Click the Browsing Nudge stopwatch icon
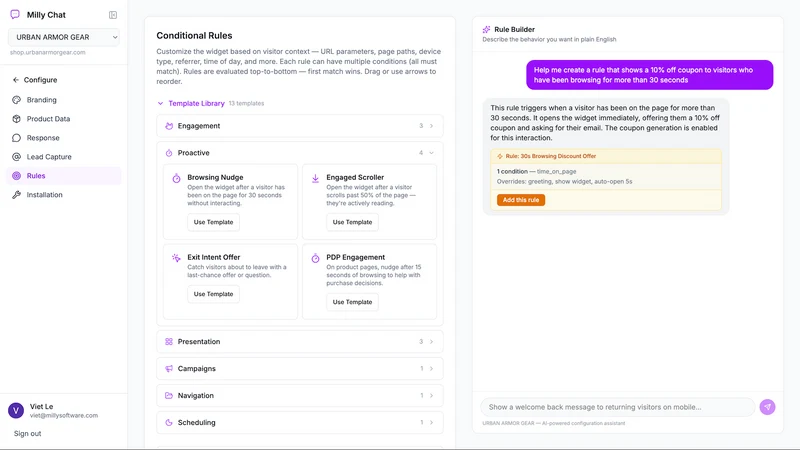 coord(176,178)
